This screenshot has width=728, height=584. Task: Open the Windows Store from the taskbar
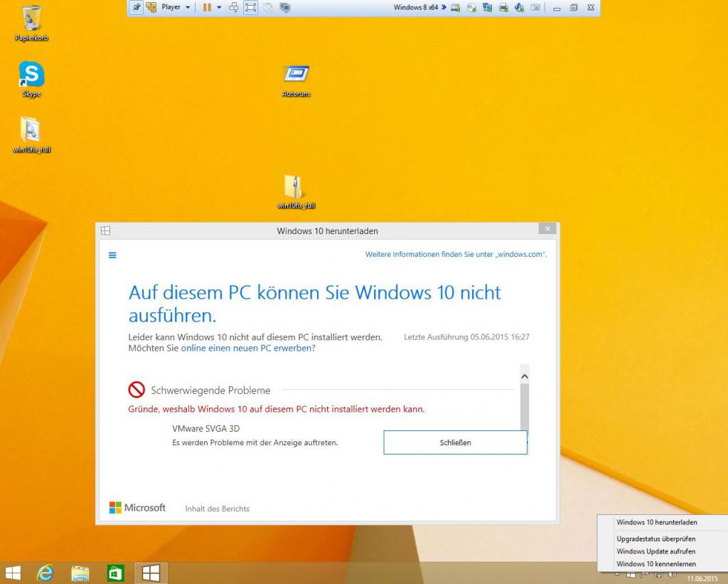pyautogui.click(x=115, y=573)
